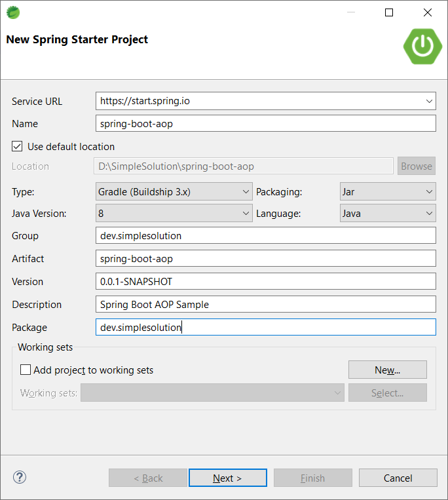This screenshot has width=448, height=500.
Task: Close the New Spring Starter Project dialog
Action: pyautogui.click(x=428, y=12)
